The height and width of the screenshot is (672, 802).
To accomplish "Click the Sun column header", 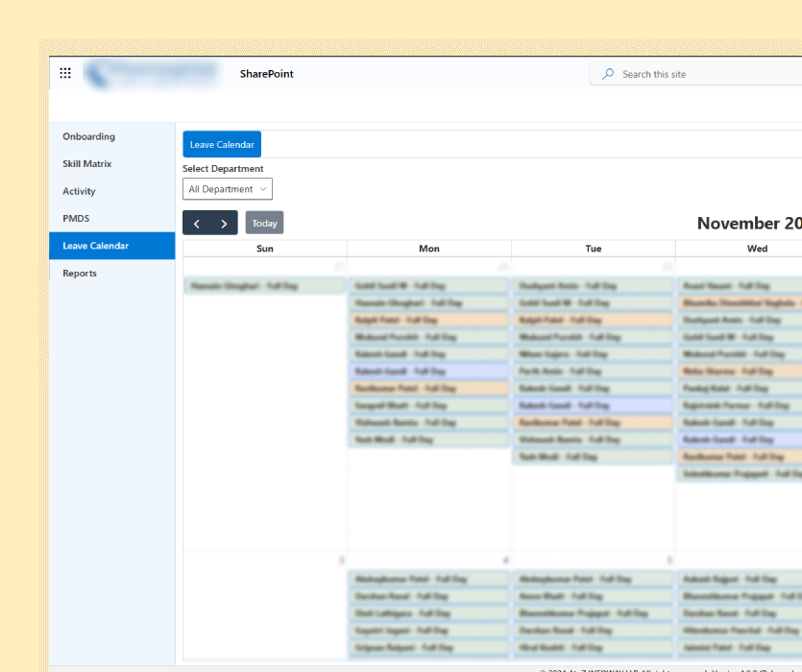I will point(265,249).
